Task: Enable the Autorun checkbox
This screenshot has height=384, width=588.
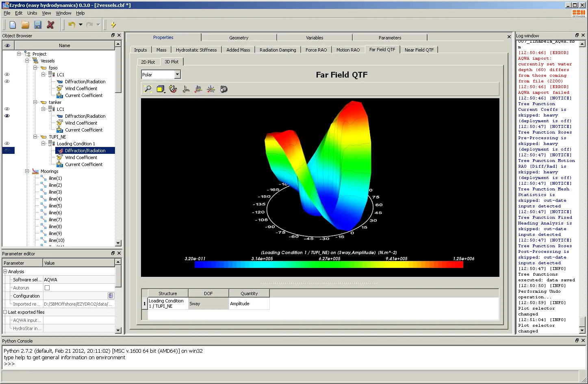Action: pyautogui.click(x=47, y=288)
